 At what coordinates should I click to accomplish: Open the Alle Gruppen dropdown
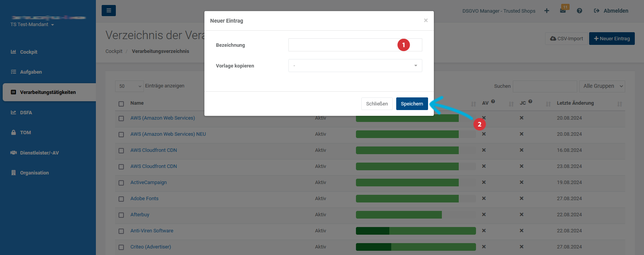(x=602, y=86)
